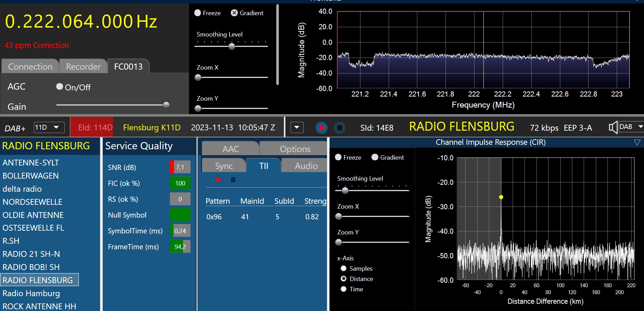Click the Gain slider handle
Image resolution: width=644 pixels, height=311 pixels.
point(166,105)
